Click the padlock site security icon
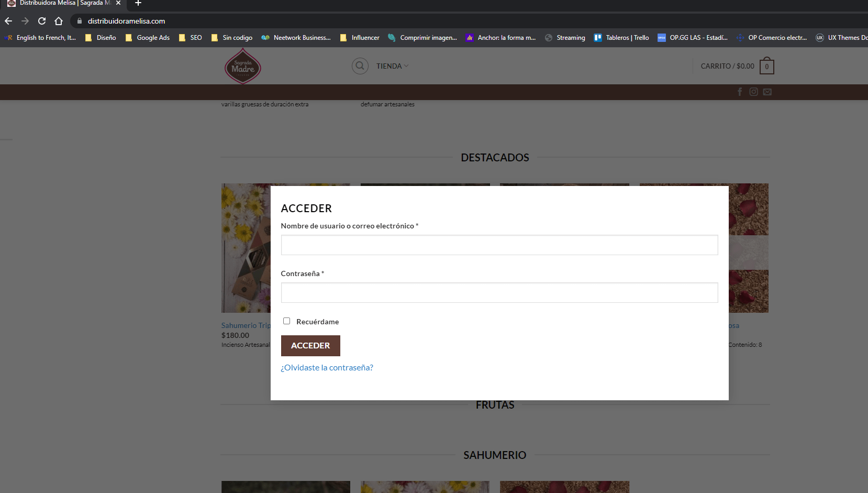The height and width of the screenshot is (493, 868). click(x=80, y=21)
